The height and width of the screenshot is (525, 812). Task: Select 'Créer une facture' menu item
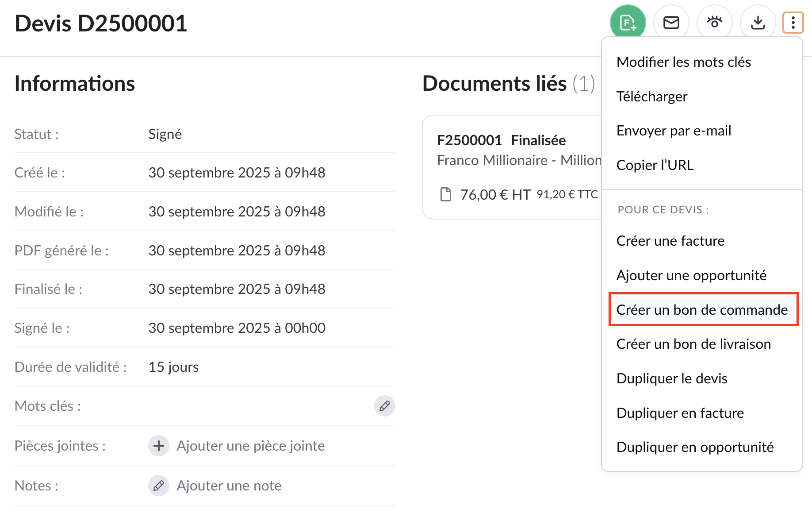[x=670, y=241]
